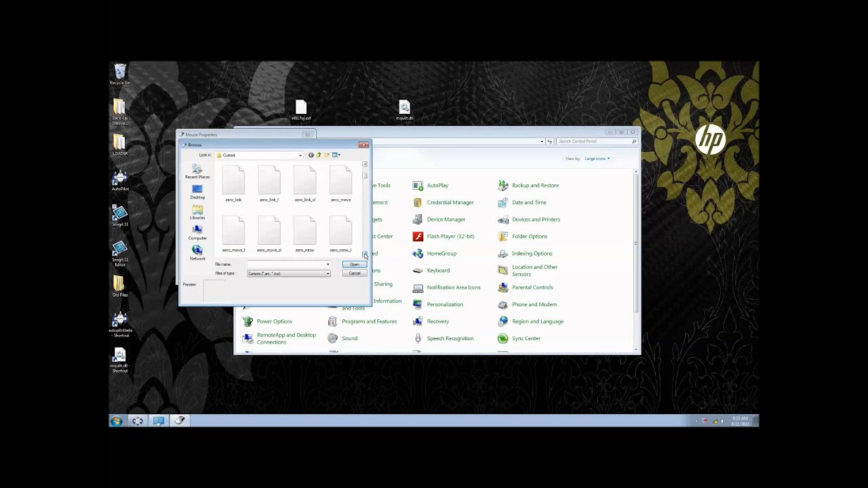
Task: Select the LOADER folder on desktop
Action: tap(120, 144)
